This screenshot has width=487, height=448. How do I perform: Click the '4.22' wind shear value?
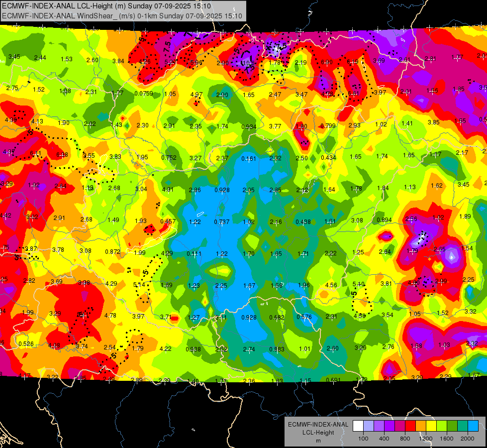(165, 349)
